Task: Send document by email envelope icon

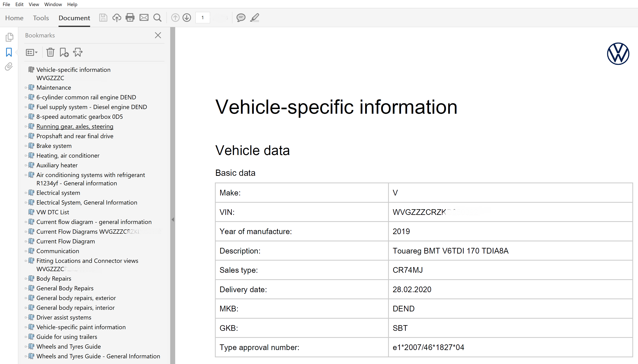Action: coord(144,18)
